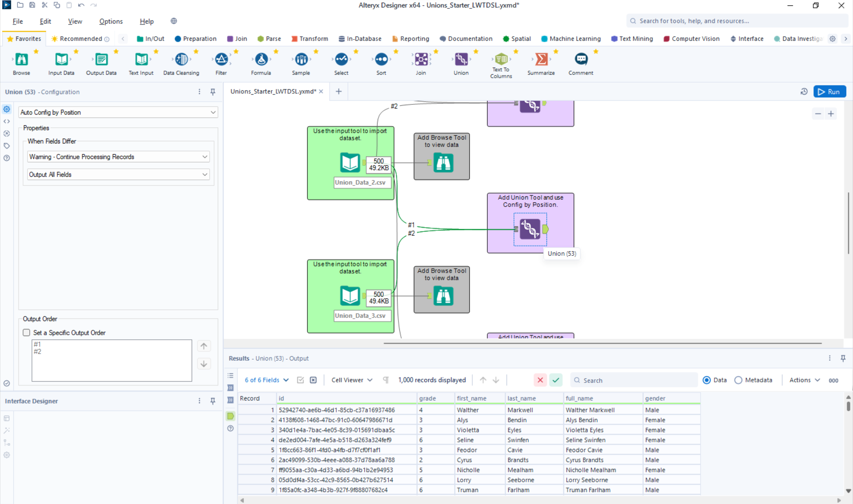Select the Union_Data_3.csv Input Data tool
Viewport: 853px width, 504px height.
(x=350, y=296)
